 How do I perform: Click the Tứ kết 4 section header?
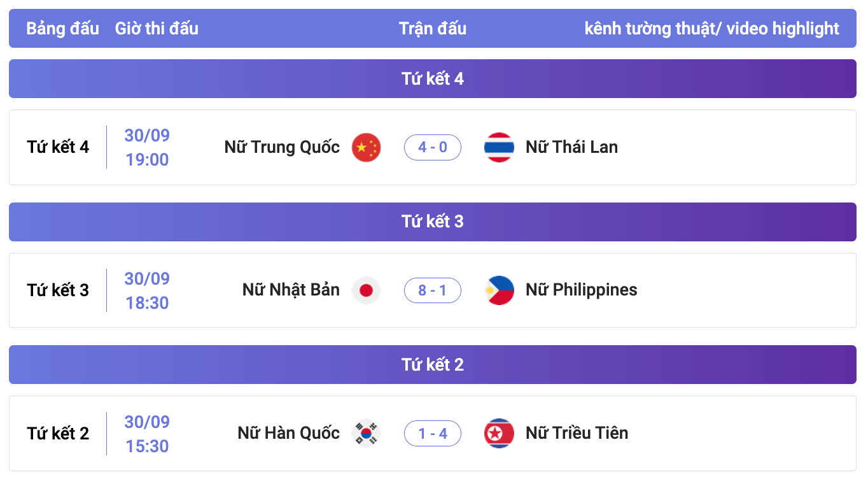[433, 78]
